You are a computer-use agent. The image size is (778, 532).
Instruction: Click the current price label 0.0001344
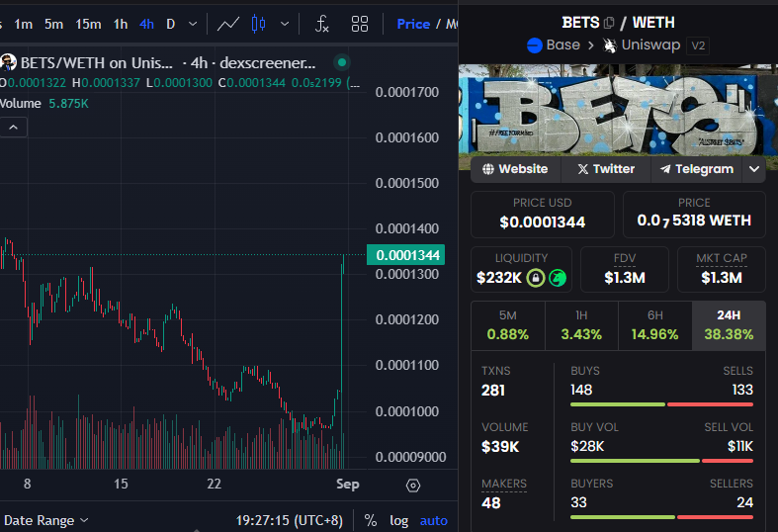(406, 255)
